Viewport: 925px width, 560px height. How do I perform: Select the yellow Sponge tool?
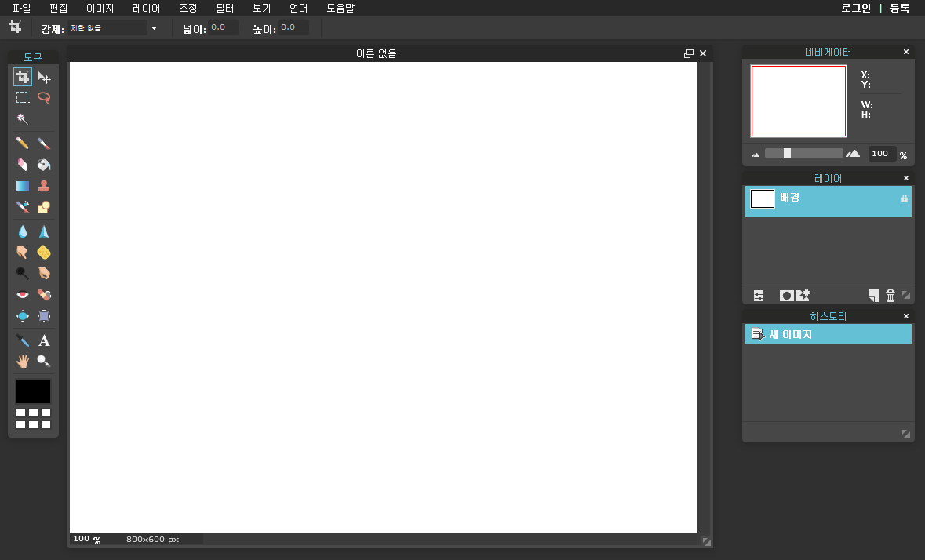[44, 253]
